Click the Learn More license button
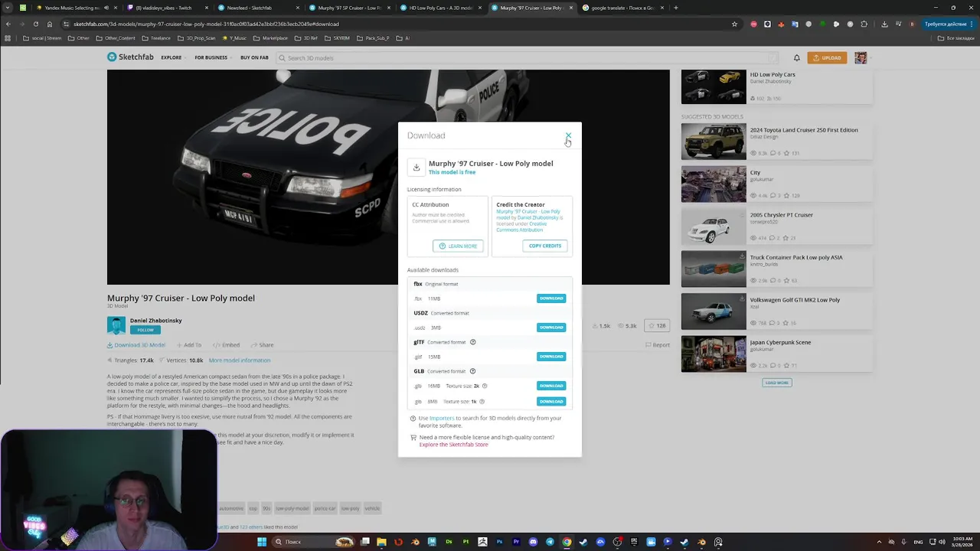Viewport: 980px width, 551px height. 458,246
